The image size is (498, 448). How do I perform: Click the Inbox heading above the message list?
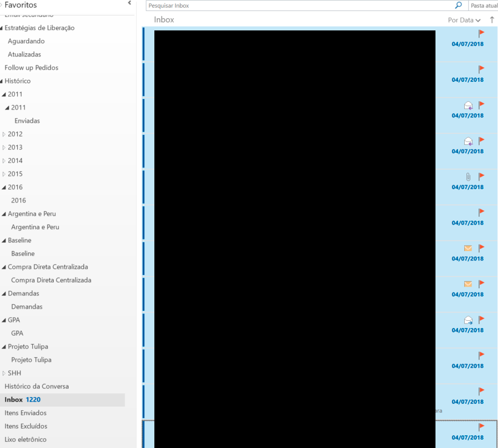[x=164, y=20]
